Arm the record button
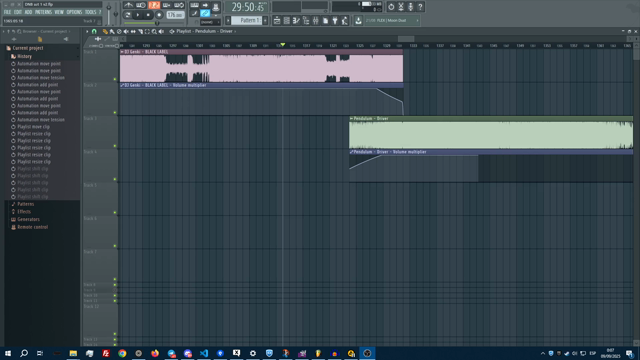This screenshot has height=360, width=640. coord(159,15)
